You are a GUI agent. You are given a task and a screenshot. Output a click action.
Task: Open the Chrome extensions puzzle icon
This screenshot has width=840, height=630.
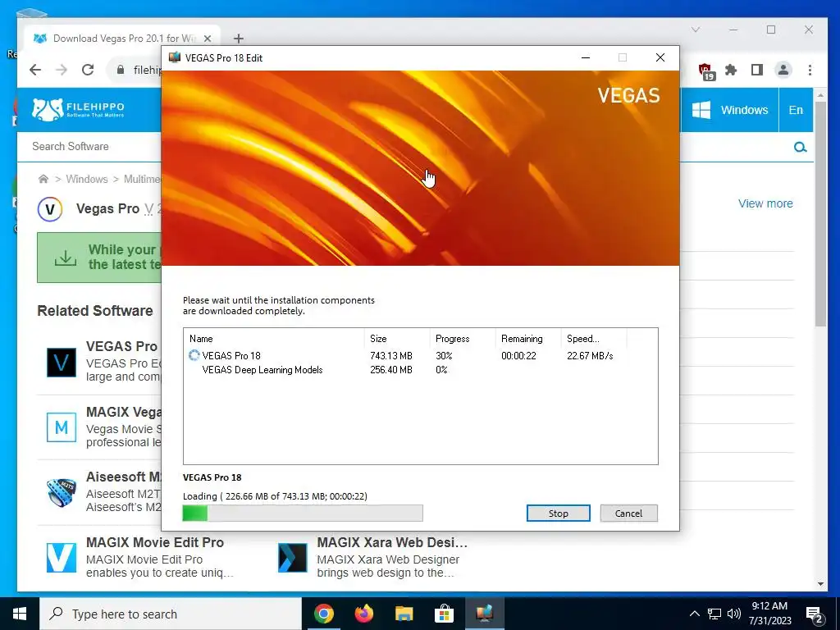(x=731, y=70)
